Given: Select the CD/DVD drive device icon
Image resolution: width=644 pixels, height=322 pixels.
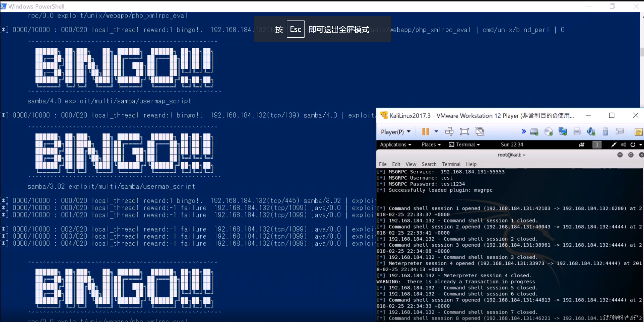Looking at the screenshot, I should coord(549,131).
